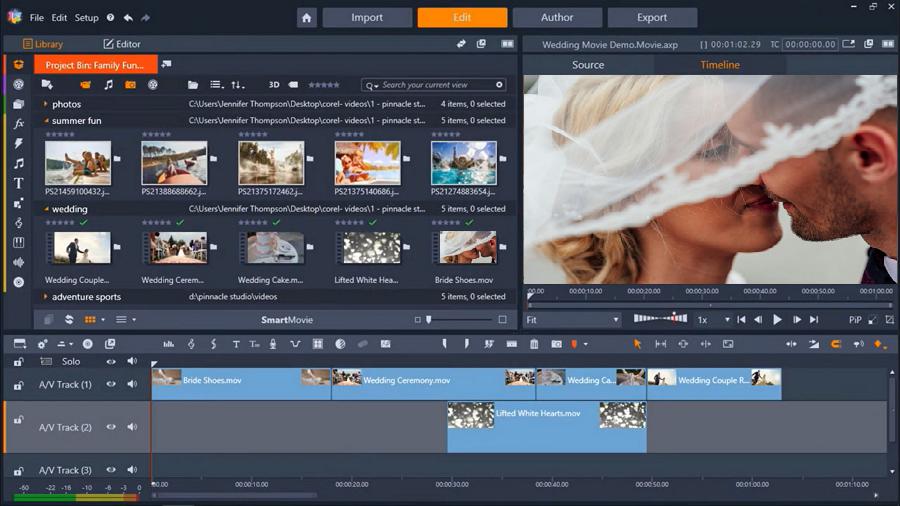
Task: Click the Export button
Action: tap(652, 18)
